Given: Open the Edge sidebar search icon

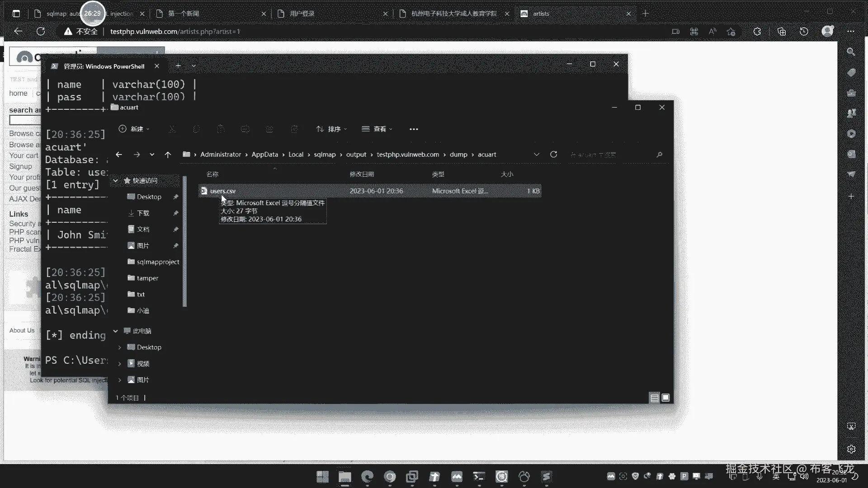Looking at the screenshot, I should coord(851,52).
